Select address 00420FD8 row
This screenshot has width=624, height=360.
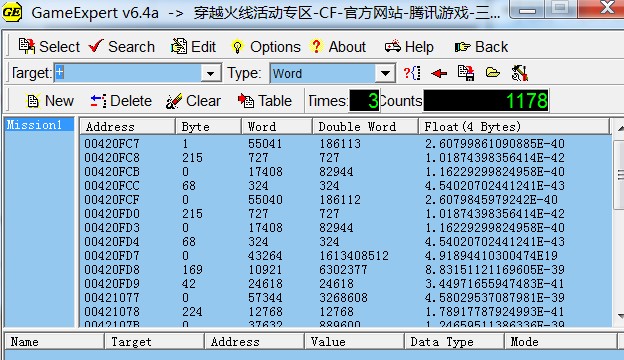(345, 270)
